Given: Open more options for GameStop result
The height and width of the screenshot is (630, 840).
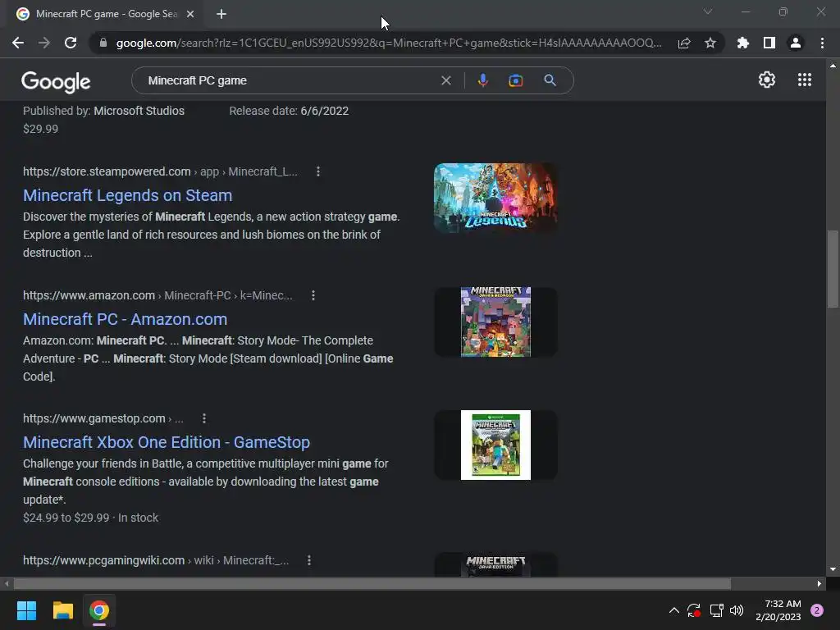Looking at the screenshot, I should pyautogui.click(x=204, y=418).
